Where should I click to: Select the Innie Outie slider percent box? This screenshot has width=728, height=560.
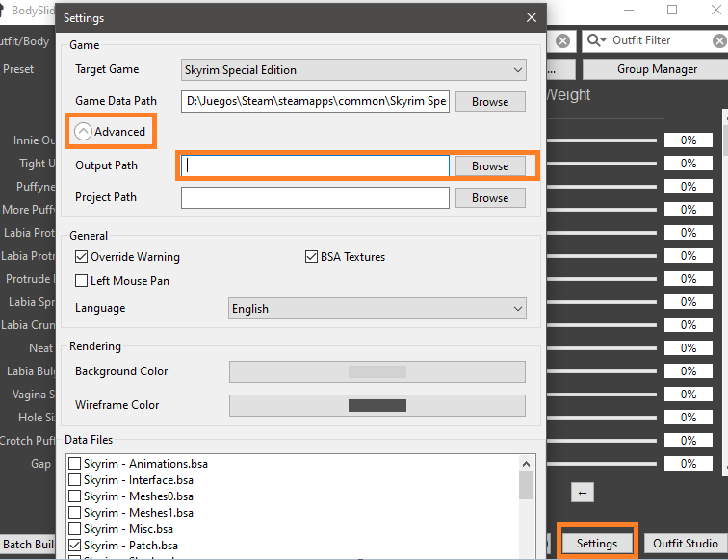(x=689, y=140)
